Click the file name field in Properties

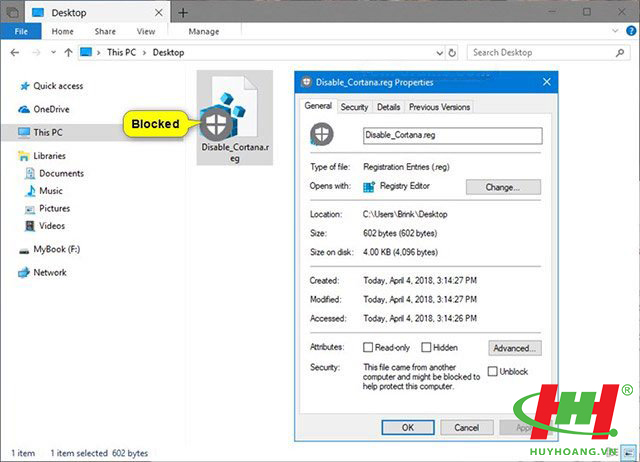[x=453, y=135]
